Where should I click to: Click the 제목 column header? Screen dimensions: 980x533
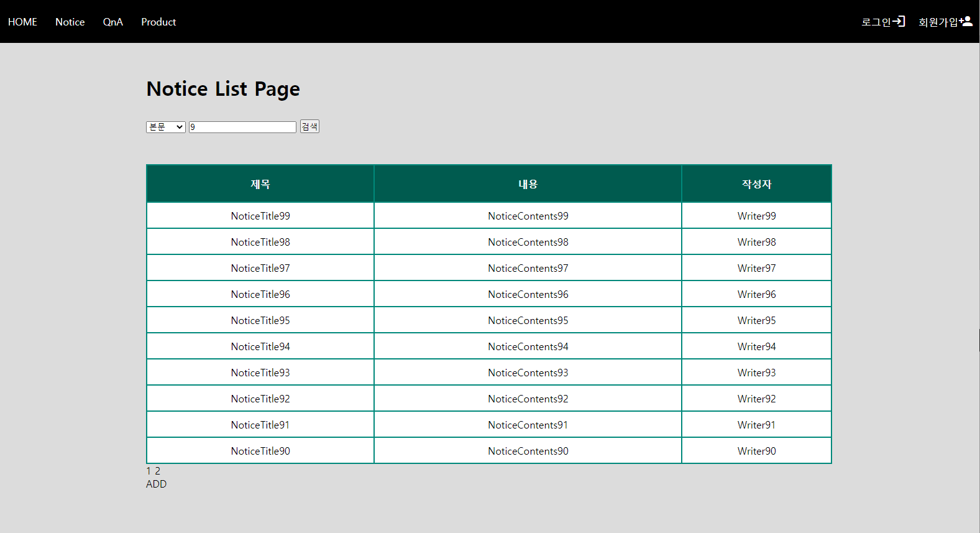coord(260,184)
